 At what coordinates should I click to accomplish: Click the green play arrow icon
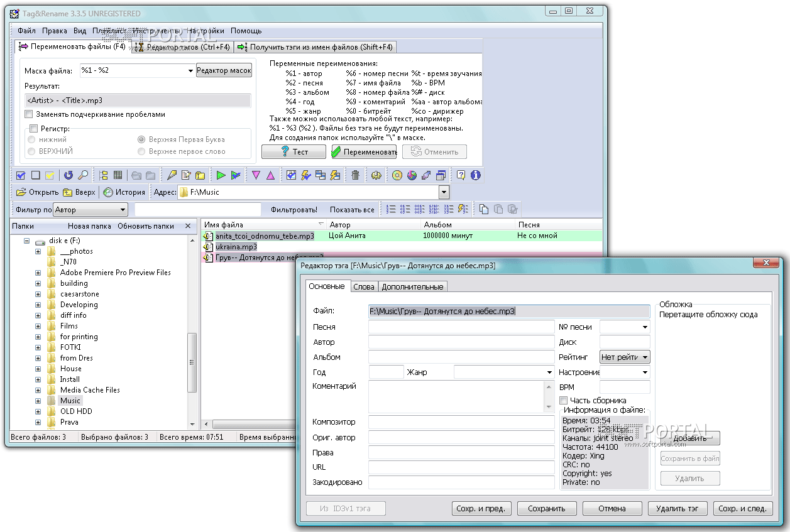click(221, 175)
